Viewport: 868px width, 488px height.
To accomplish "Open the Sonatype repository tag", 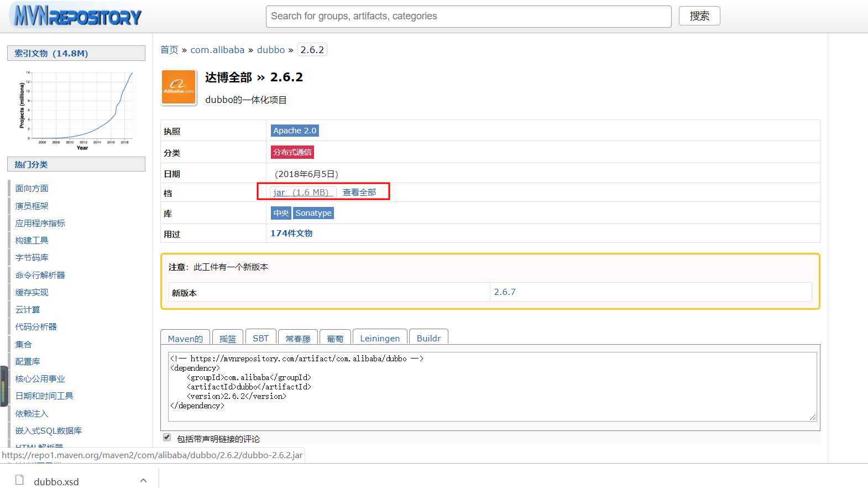I will tap(313, 213).
